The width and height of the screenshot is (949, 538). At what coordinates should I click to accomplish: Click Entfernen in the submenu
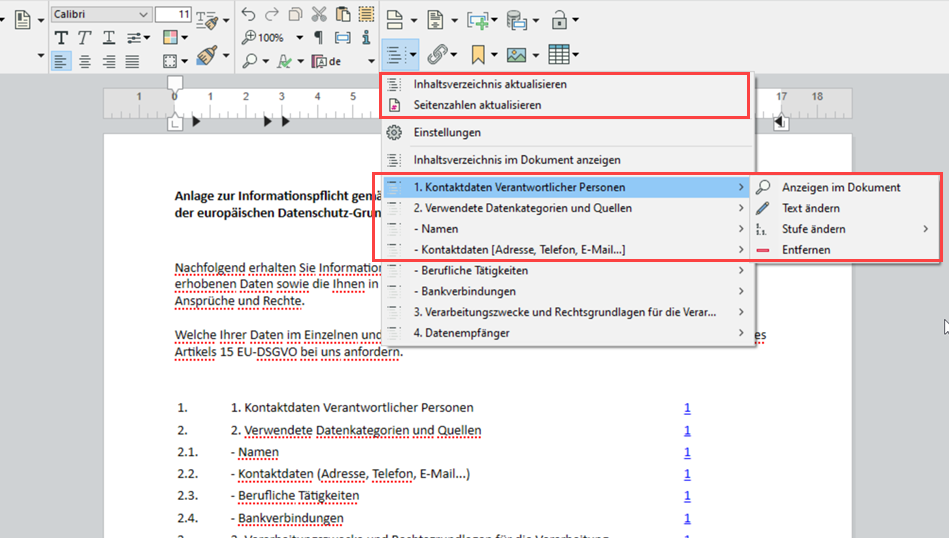click(806, 249)
